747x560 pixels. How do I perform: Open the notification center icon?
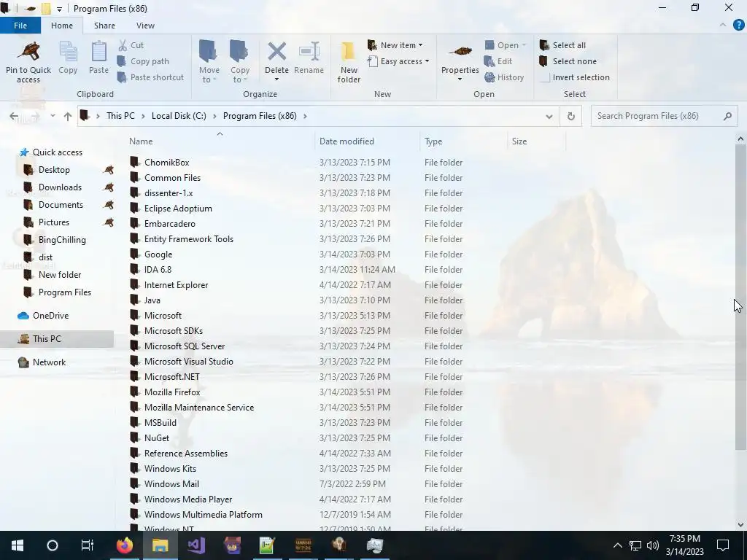pos(723,545)
